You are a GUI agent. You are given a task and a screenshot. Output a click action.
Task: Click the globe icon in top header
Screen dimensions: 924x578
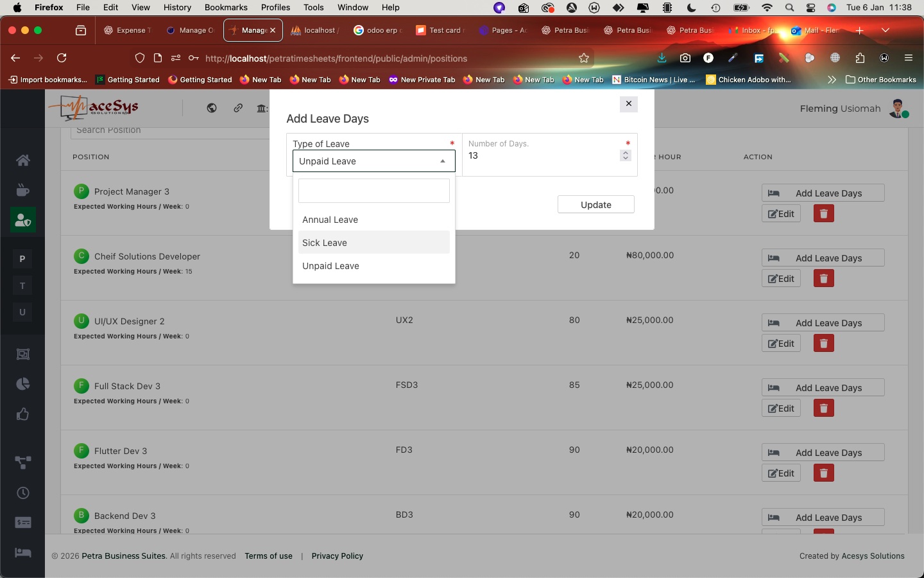(x=212, y=108)
